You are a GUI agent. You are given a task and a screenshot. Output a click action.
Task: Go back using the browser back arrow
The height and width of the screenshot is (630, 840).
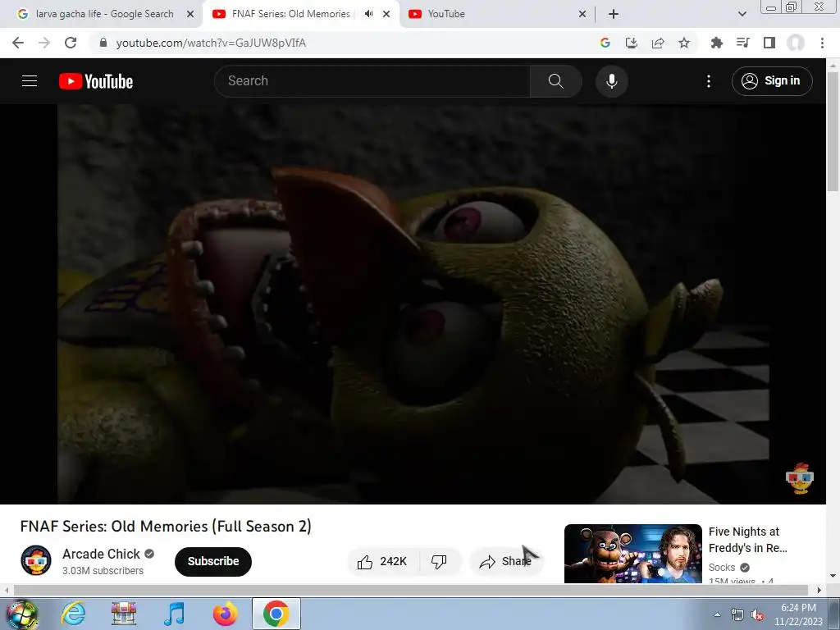tap(18, 43)
